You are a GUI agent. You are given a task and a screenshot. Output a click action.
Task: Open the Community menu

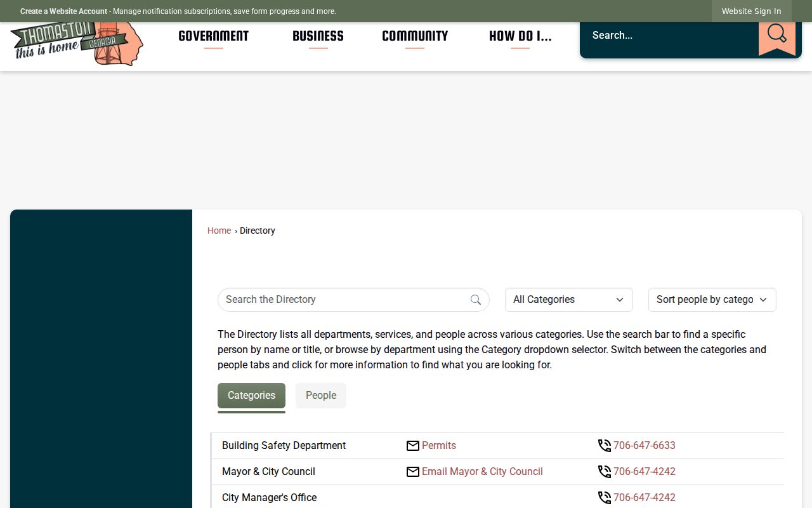pyautogui.click(x=415, y=36)
